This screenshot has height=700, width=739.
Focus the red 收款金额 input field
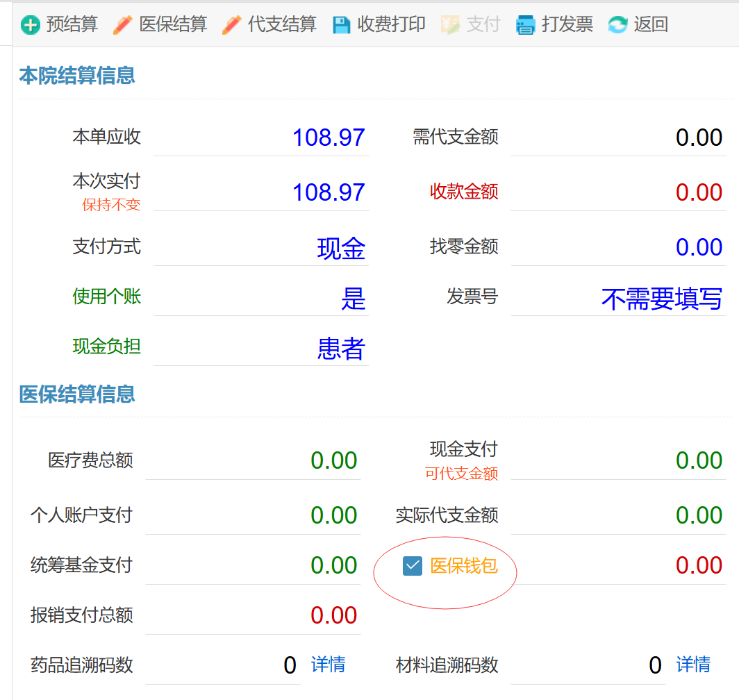click(618, 192)
